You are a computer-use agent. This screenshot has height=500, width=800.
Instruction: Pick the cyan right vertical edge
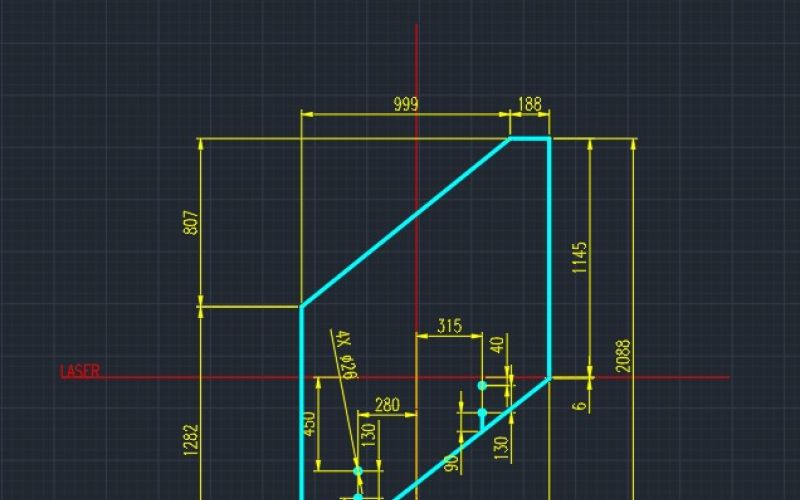pos(549,260)
